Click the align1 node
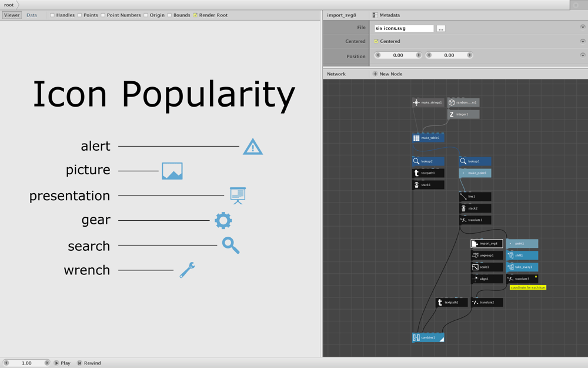This screenshot has height=368, width=588. click(487, 279)
